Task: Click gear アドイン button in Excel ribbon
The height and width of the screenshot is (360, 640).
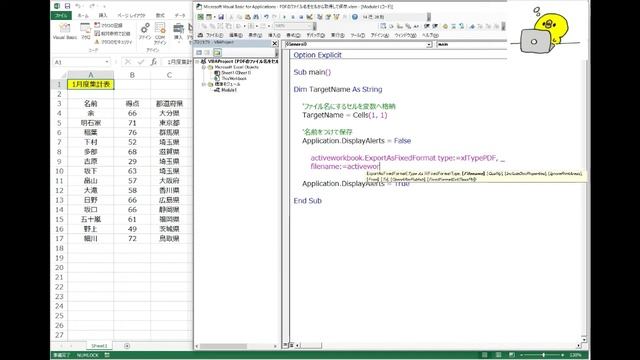Action: [145, 32]
